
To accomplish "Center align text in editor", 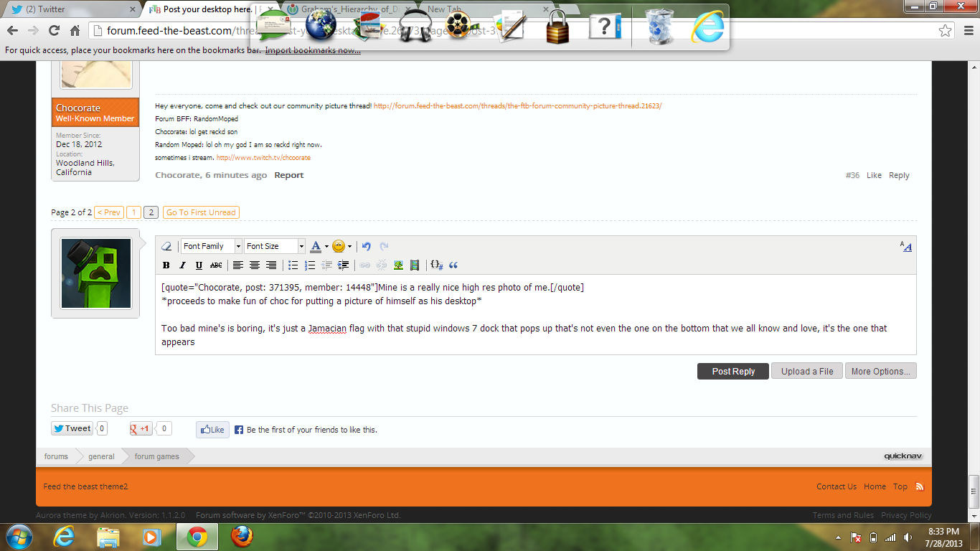I will tap(254, 265).
